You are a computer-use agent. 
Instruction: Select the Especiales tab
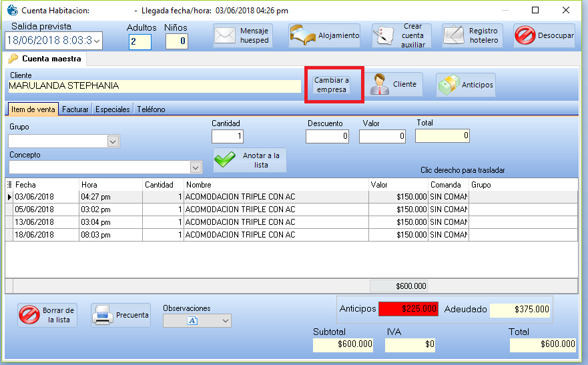112,109
